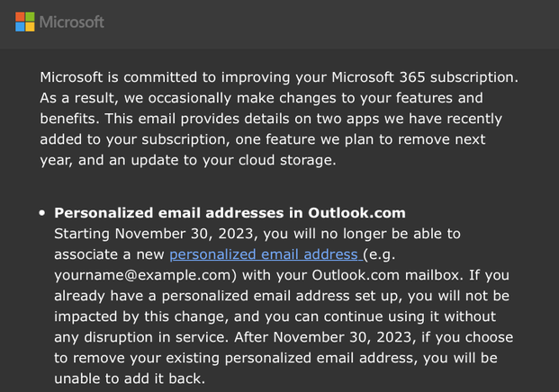Viewport: 559px width, 392px height.
Task: Click the bullet point before Personalized email addresses
Action: [42, 213]
